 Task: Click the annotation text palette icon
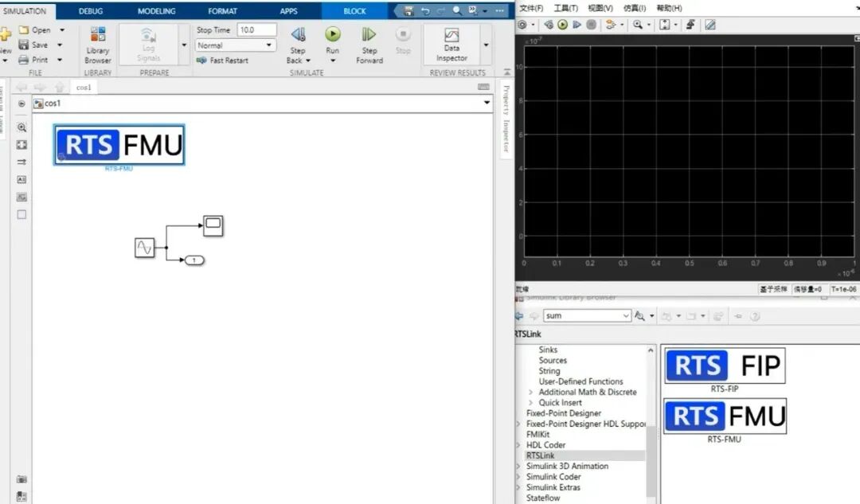tap(21, 179)
